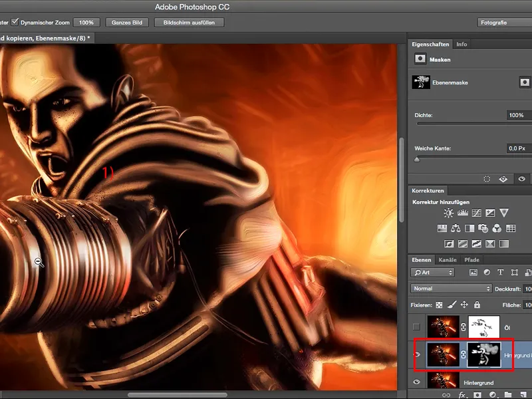
Task: Add an Exposure adjustment layer
Action: click(490, 213)
